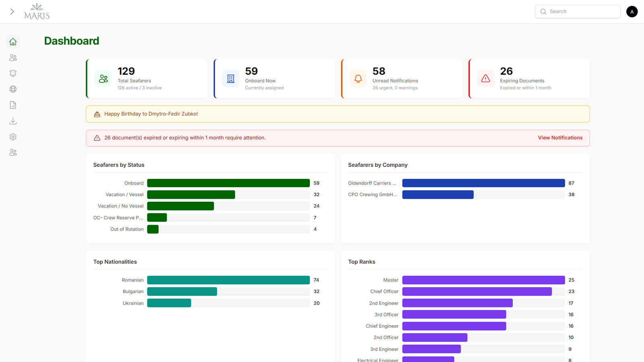
Task: Click the Total Seafarers count 129
Action: point(126,71)
